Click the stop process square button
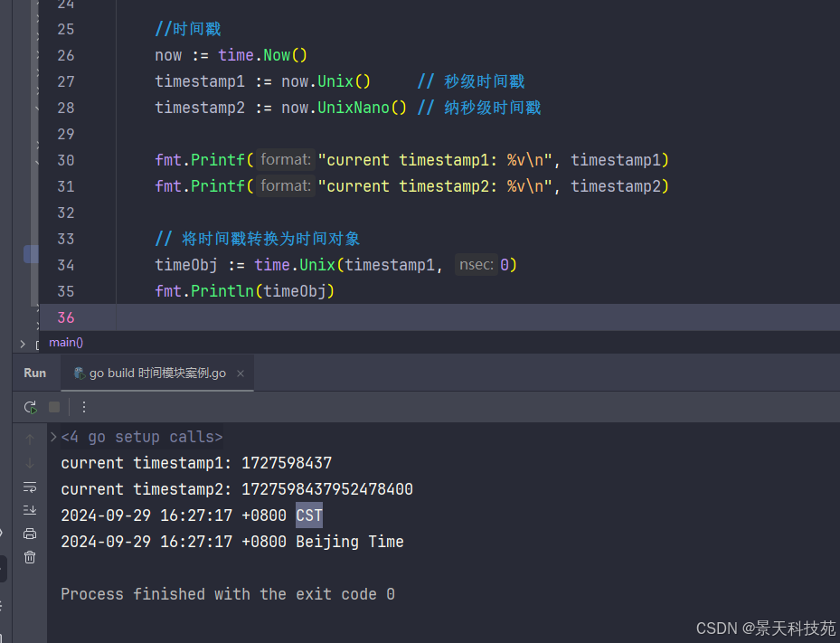Viewport: 840px width, 643px height. [x=54, y=407]
